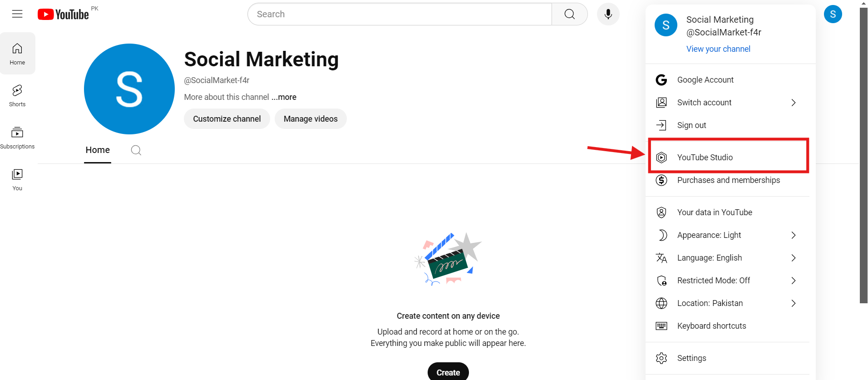Click the Location globe icon
Screen dimensions: 868x380
point(661,303)
